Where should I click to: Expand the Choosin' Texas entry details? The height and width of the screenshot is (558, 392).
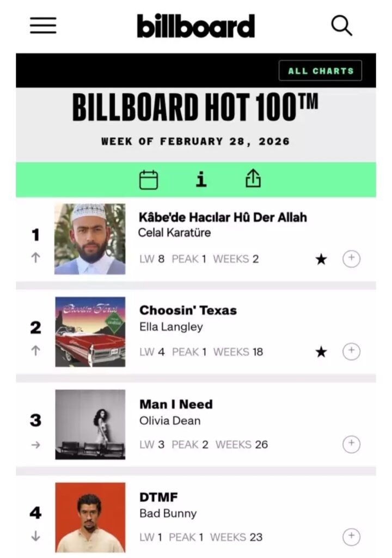(351, 351)
